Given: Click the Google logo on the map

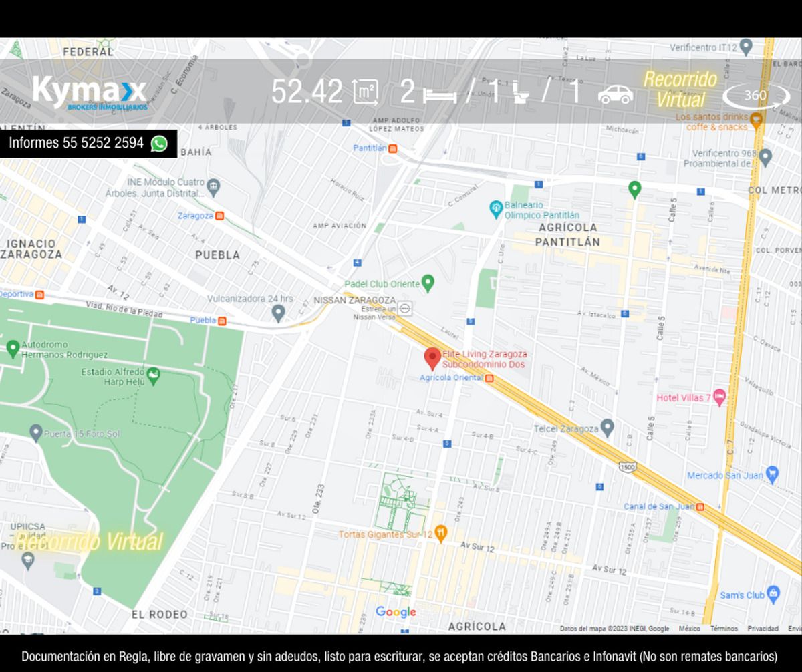Looking at the screenshot, I should (396, 612).
